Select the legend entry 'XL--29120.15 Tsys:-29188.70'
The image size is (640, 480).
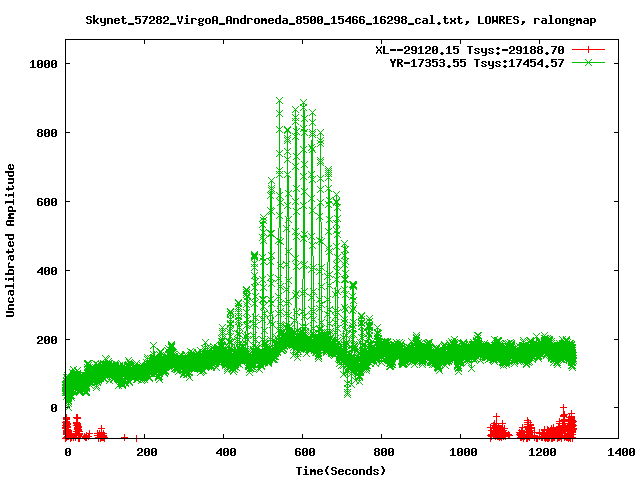coord(470,50)
